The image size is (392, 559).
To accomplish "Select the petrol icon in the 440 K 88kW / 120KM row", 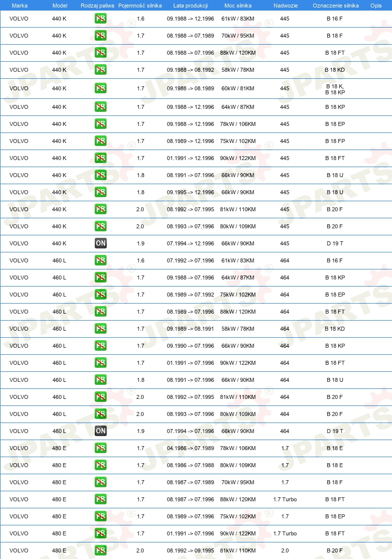I will point(101,53).
